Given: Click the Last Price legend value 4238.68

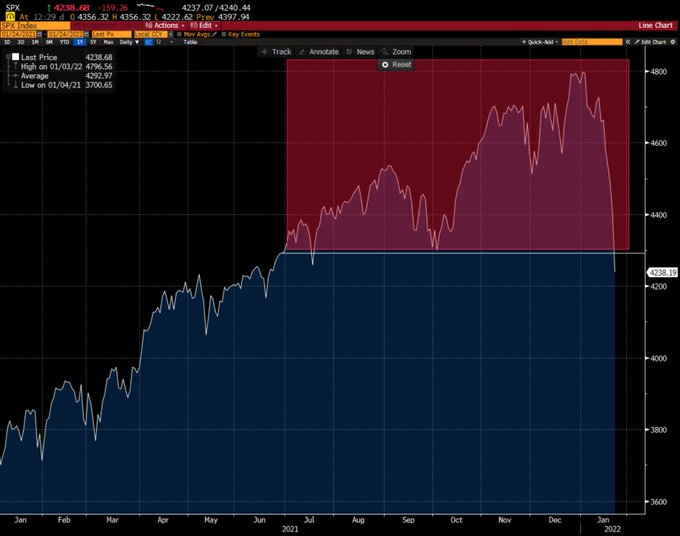Looking at the screenshot, I should (99, 57).
